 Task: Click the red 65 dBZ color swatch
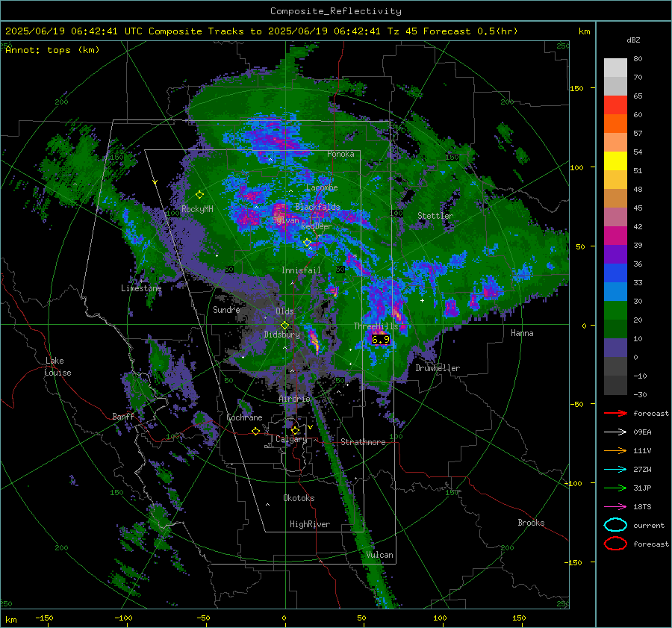[615, 105]
